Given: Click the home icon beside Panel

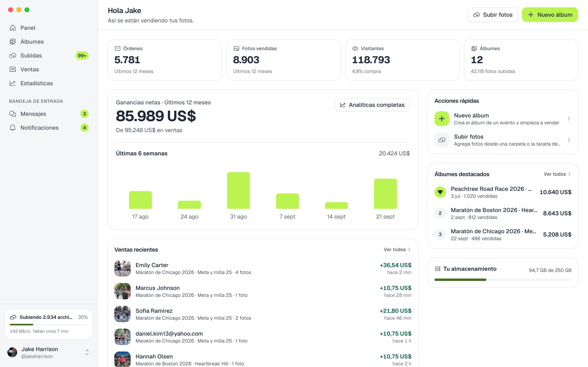Looking at the screenshot, I should point(13,28).
